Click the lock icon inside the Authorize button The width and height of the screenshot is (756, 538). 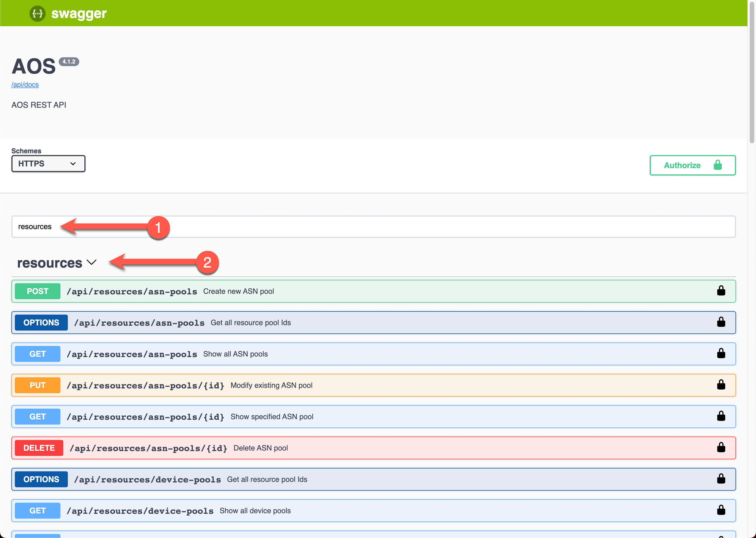(x=718, y=165)
